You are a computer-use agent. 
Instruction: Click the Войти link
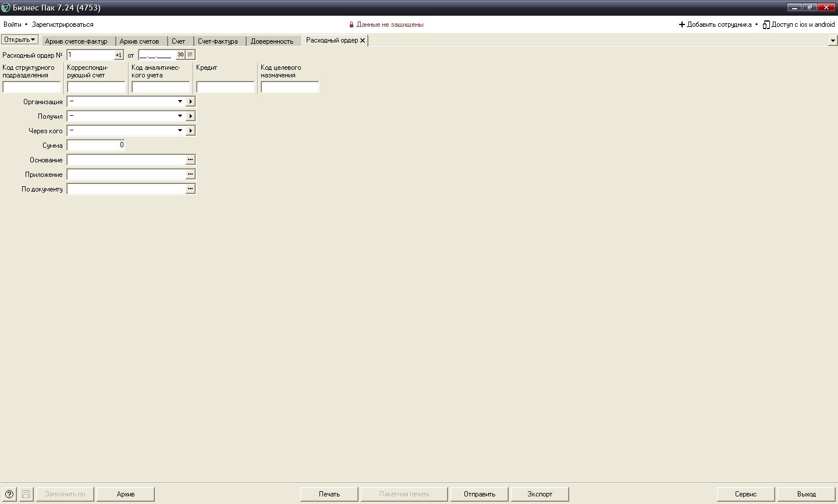click(12, 24)
